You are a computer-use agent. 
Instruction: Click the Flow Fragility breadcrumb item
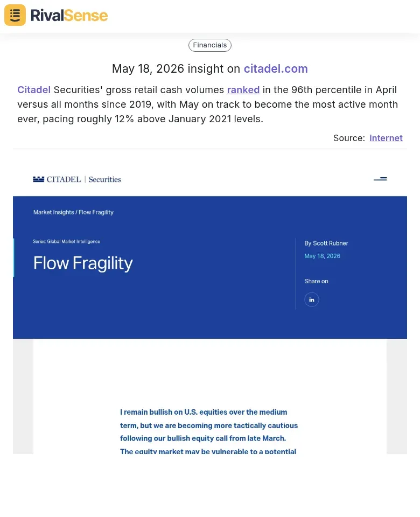coord(96,212)
